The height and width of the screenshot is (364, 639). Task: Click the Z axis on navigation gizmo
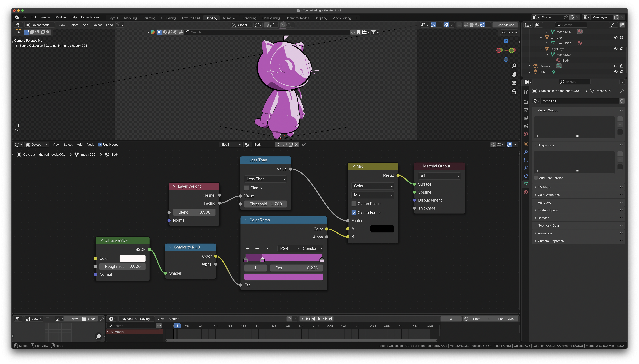(x=506, y=41)
